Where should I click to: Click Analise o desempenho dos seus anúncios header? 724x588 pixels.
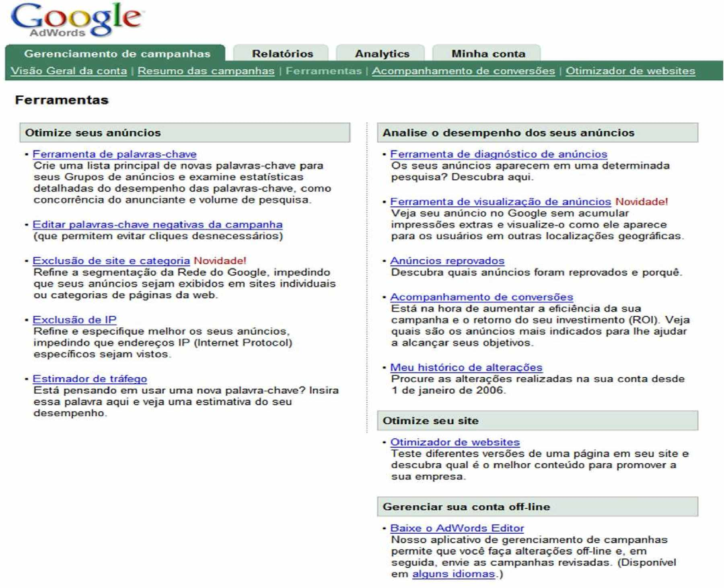tap(538, 133)
